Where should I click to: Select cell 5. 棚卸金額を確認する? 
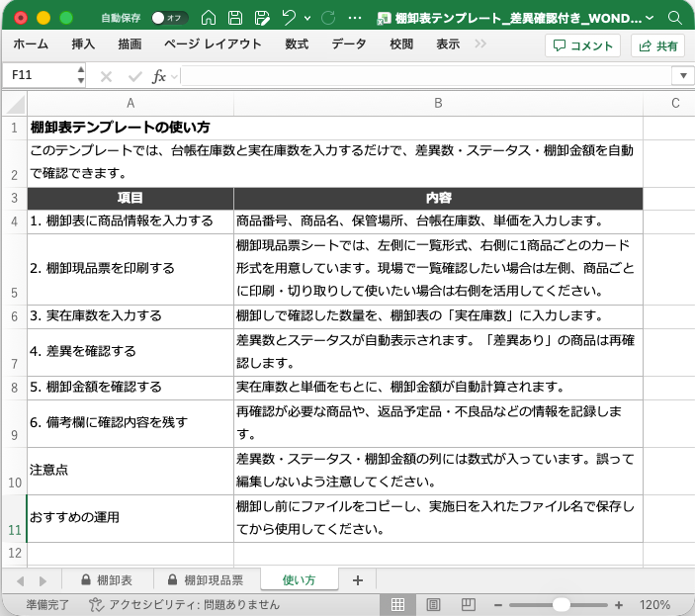click(x=130, y=388)
